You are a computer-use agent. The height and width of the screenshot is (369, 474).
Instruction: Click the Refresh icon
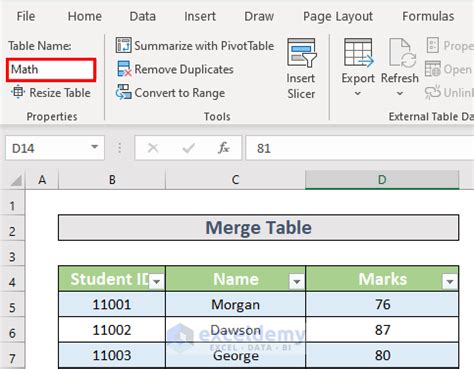[x=402, y=53]
